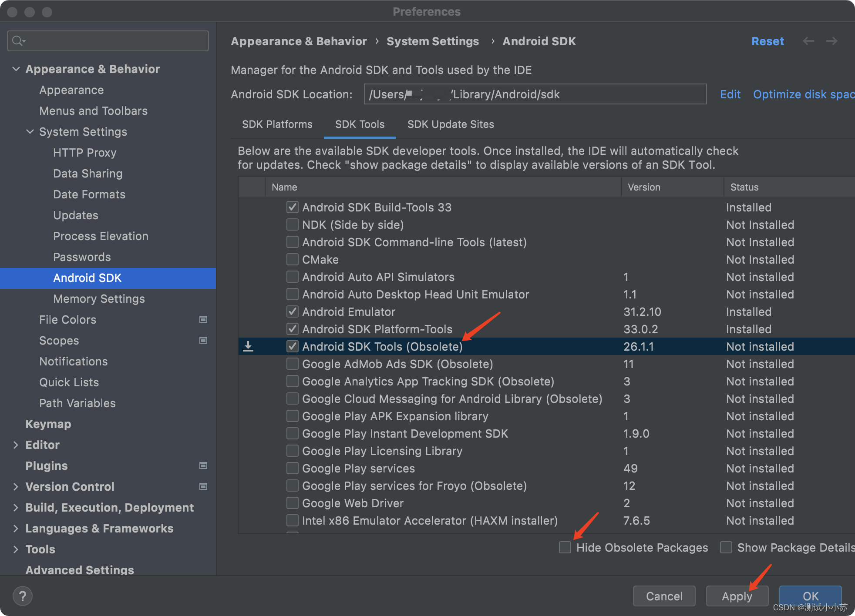Switch to the SDK Platforms tab

[x=277, y=124]
